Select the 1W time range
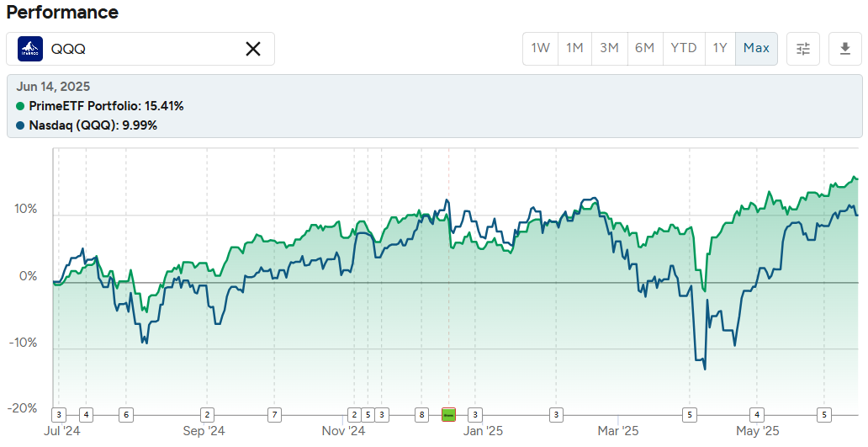This screenshot has height=447, width=868. 540,48
